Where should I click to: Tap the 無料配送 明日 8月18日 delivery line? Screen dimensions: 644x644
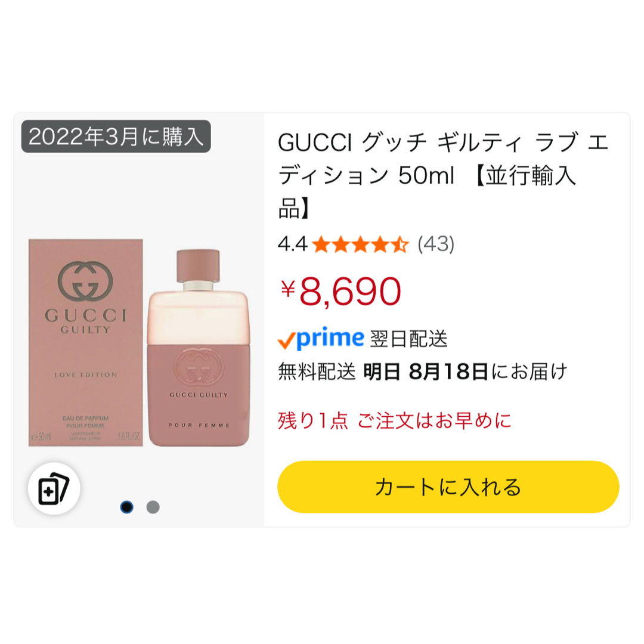point(423,371)
